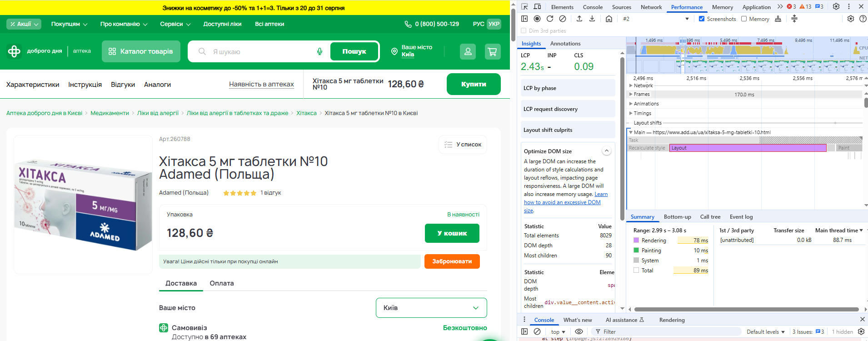Open live expression eye icon in console
Image resolution: width=868 pixels, height=341 pixels.
click(x=579, y=331)
